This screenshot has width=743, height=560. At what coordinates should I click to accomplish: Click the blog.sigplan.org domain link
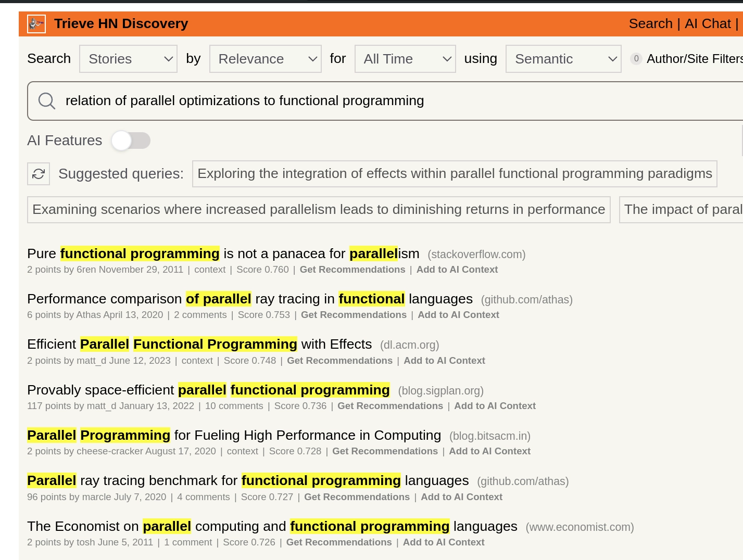click(x=441, y=391)
